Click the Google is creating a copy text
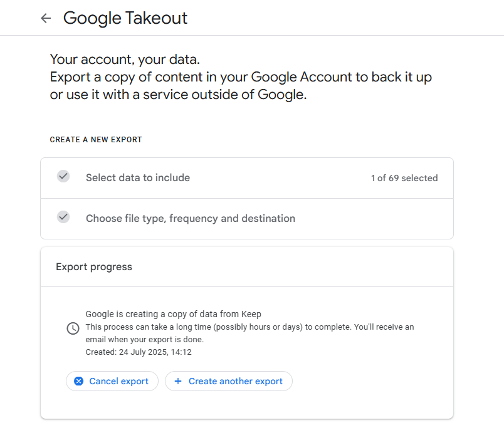Image resolution: width=504 pixels, height=440 pixels. [x=173, y=314]
